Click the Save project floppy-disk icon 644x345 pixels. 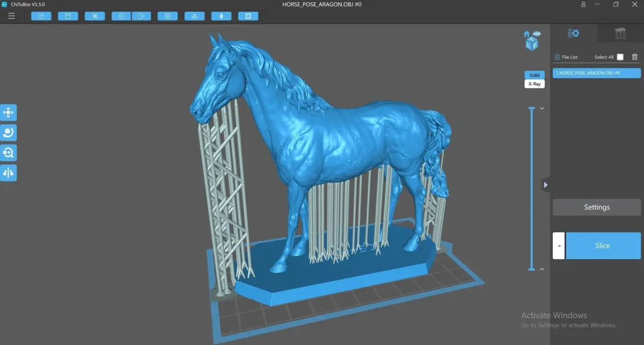[68, 16]
